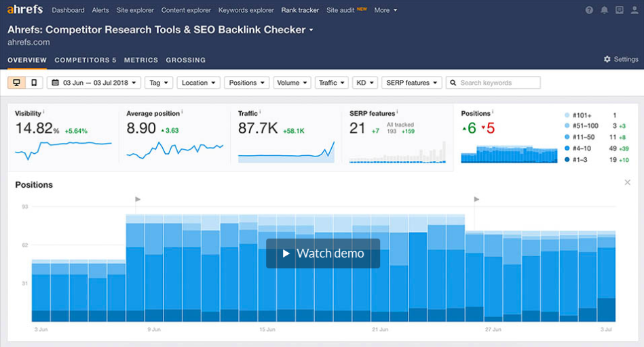Open the Tag filter dropdown
Screen dimensions: 644x347
tap(159, 83)
